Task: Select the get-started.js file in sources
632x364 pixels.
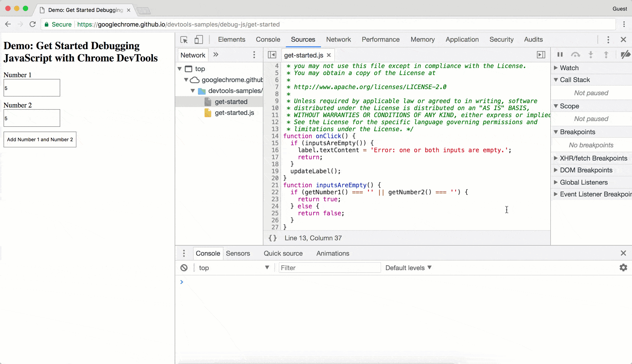Action: 234,112
